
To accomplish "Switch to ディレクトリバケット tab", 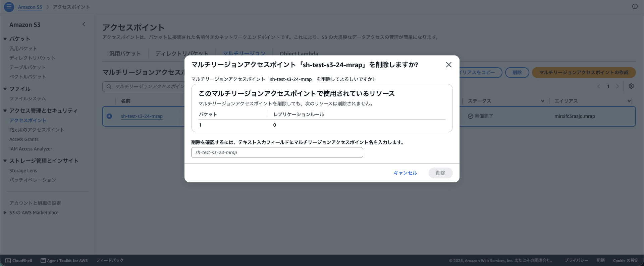I will tap(182, 53).
